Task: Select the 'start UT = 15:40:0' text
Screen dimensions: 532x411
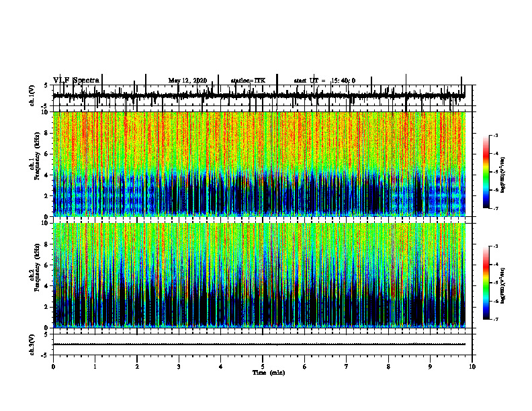Action: tap(324, 81)
